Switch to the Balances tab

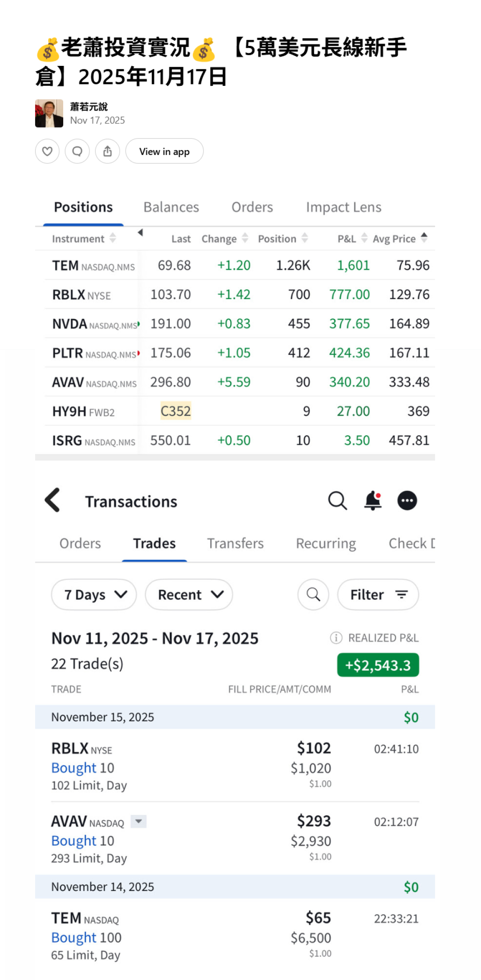171,207
